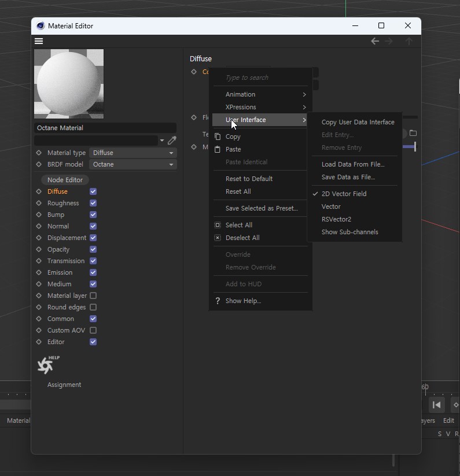Toggle the Diffuse channel checkbox
460x476 pixels.
point(93,191)
